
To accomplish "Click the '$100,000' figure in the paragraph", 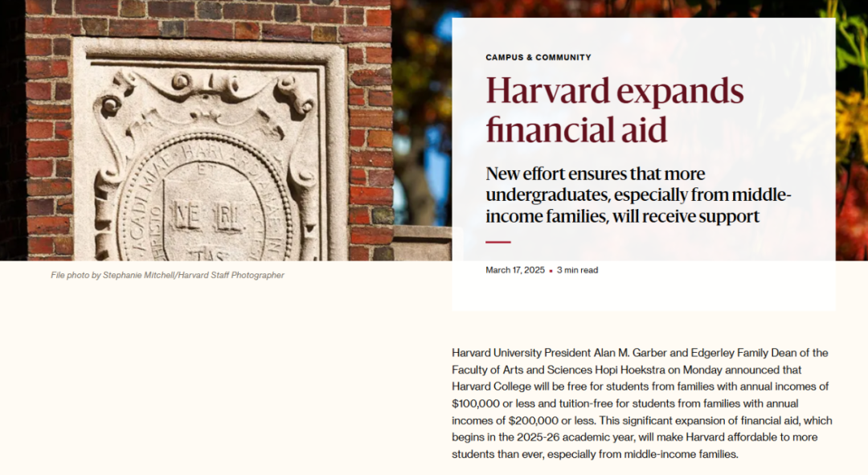I will point(476,403).
